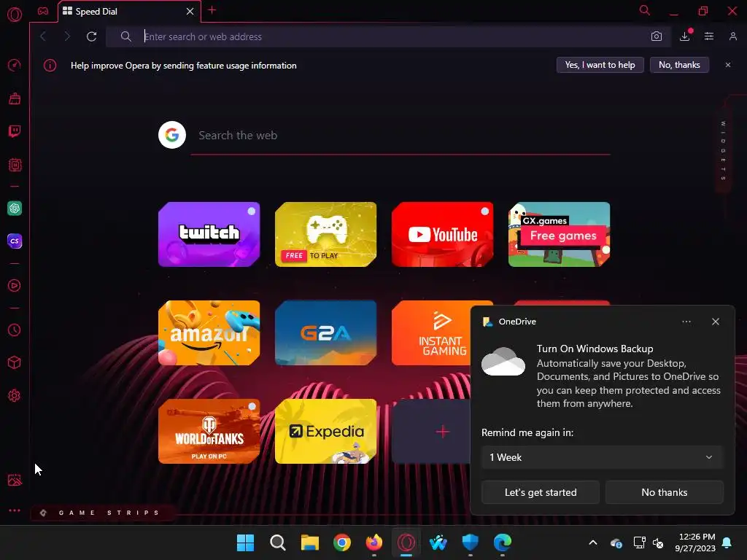Open Player icon in sidebar
The image size is (747, 560).
click(15, 285)
